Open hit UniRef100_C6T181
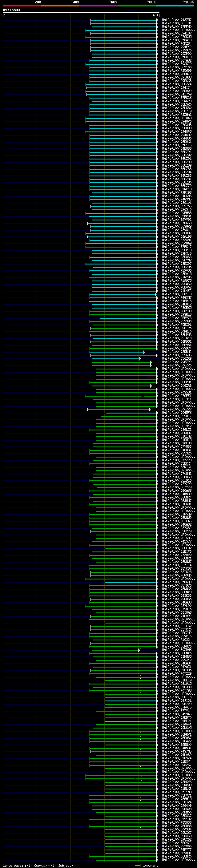Viewport: 197px width, 868px height. pos(176,23)
